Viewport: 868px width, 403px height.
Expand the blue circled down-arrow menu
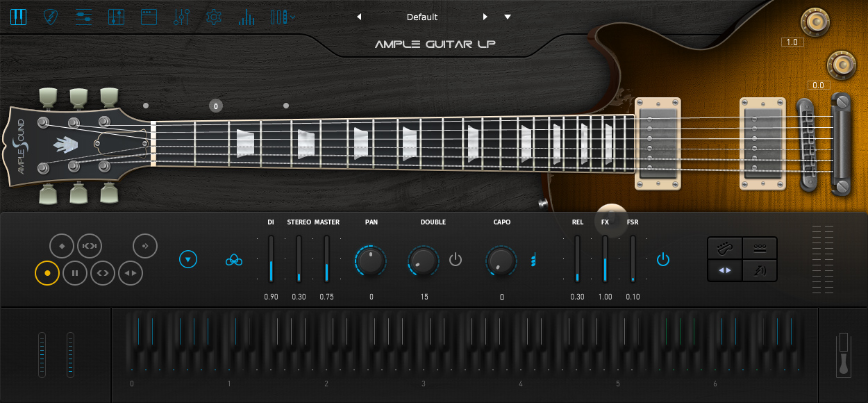[x=188, y=260]
